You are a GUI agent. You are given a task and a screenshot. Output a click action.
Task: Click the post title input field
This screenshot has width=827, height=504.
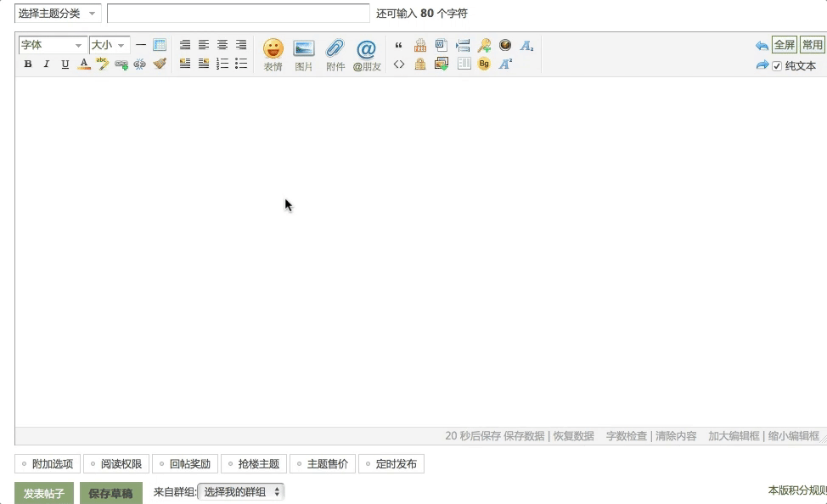point(239,14)
